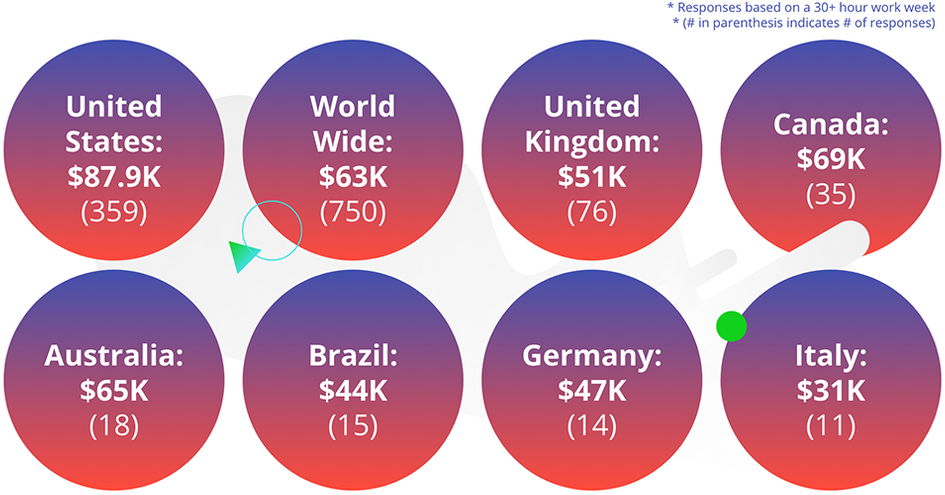
Task: Click the (11) count under Italy
Action: (x=830, y=426)
